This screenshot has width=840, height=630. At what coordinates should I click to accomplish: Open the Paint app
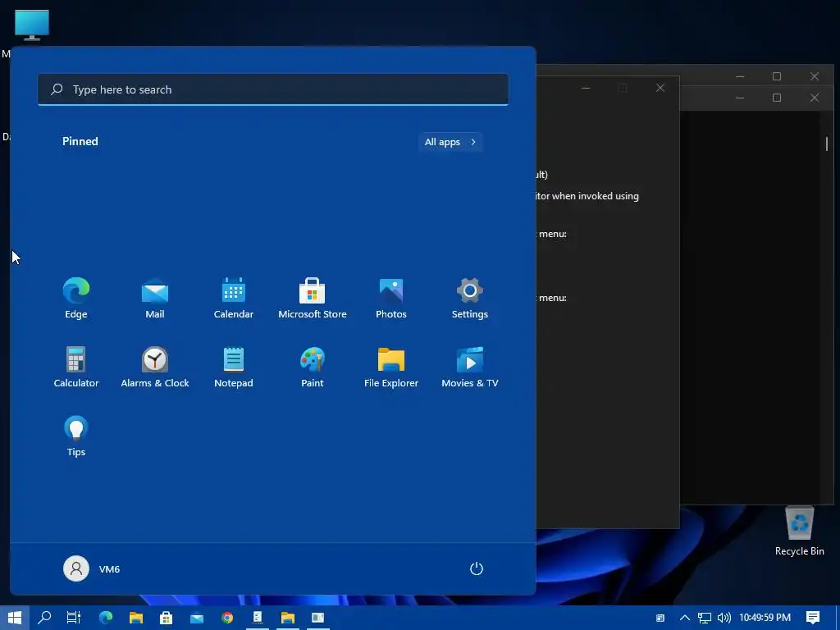point(313,367)
